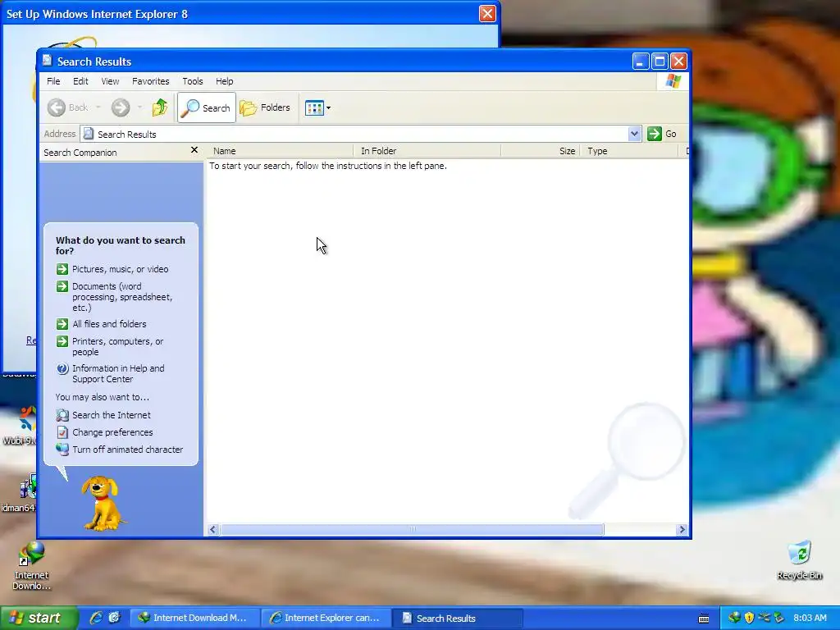Close the Set Up Internet Explorer 8 window
Image resolution: width=840 pixels, height=630 pixels.
click(487, 13)
